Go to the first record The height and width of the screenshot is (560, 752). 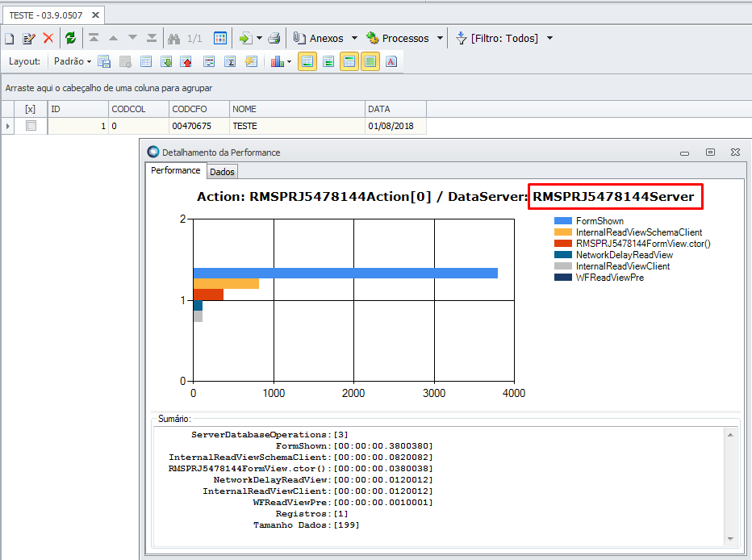(94, 38)
